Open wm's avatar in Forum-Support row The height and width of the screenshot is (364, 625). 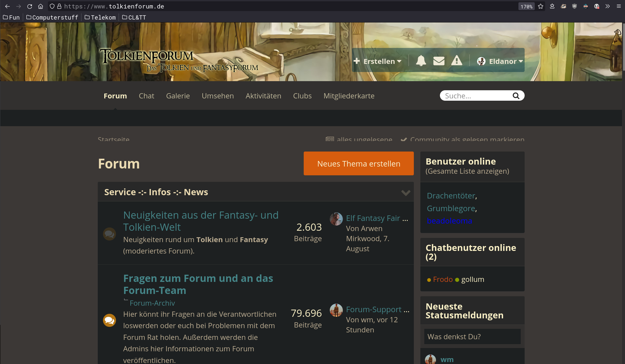(x=336, y=310)
